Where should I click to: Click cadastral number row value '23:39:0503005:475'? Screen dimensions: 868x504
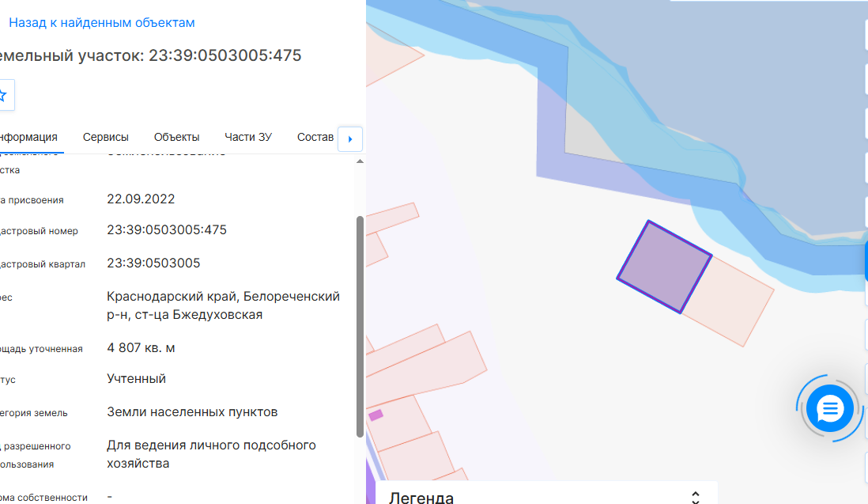[x=167, y=229]
